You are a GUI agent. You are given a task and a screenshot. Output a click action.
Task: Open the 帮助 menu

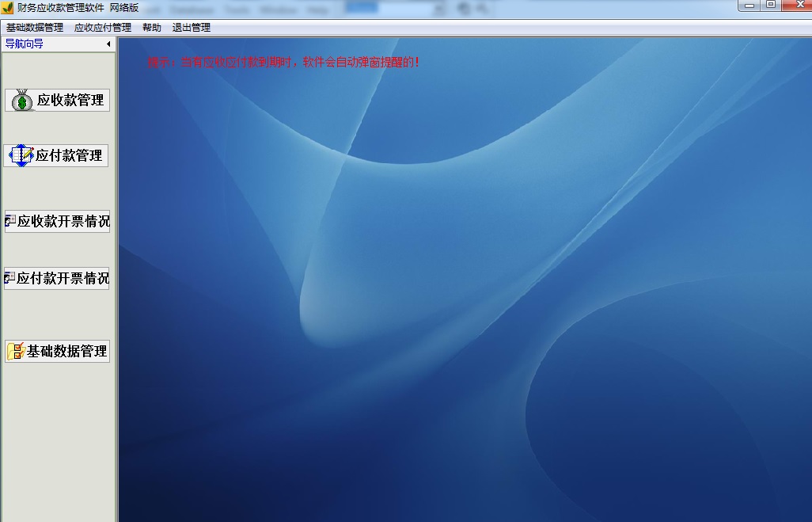(152, 28)
